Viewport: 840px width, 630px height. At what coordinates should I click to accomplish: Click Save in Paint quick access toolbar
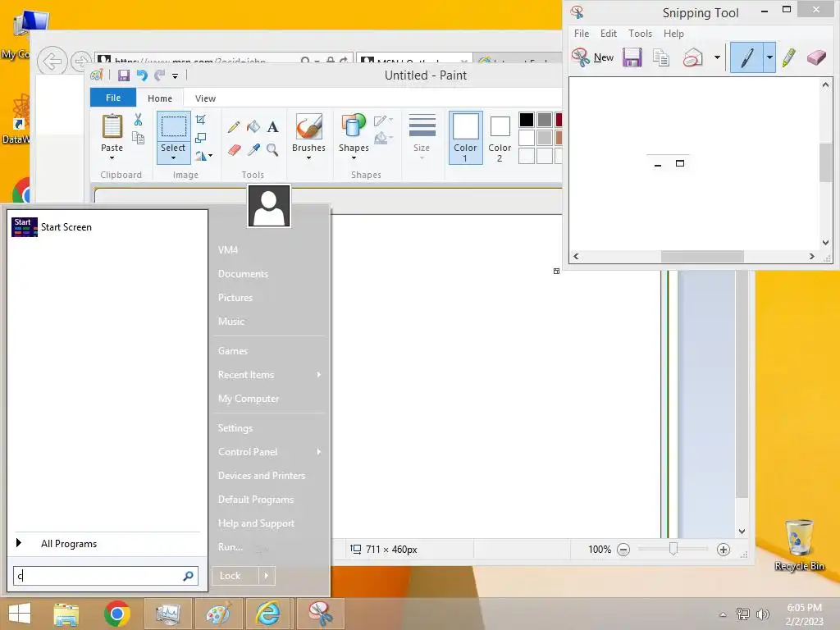(124, 75)
